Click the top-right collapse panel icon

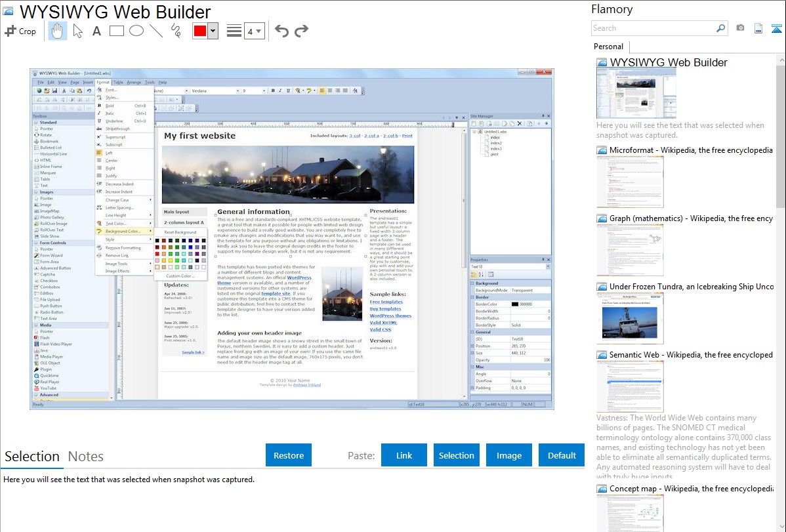click(x=776, y=28)
